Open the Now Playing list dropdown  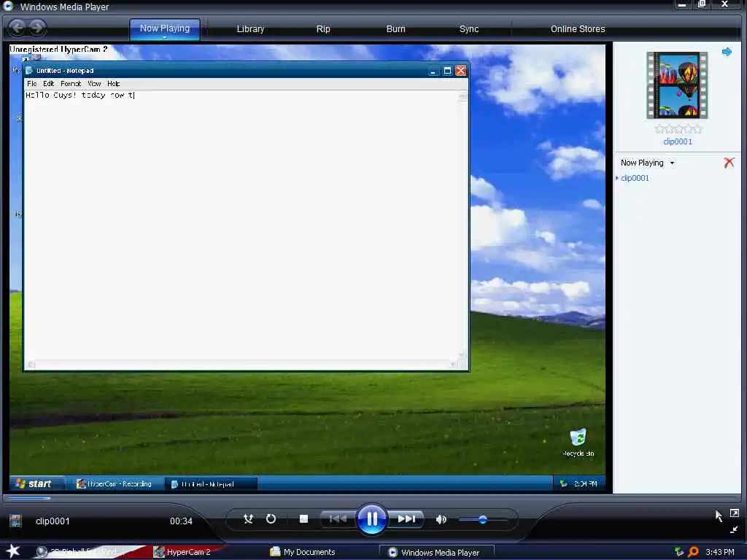[672, 163]
